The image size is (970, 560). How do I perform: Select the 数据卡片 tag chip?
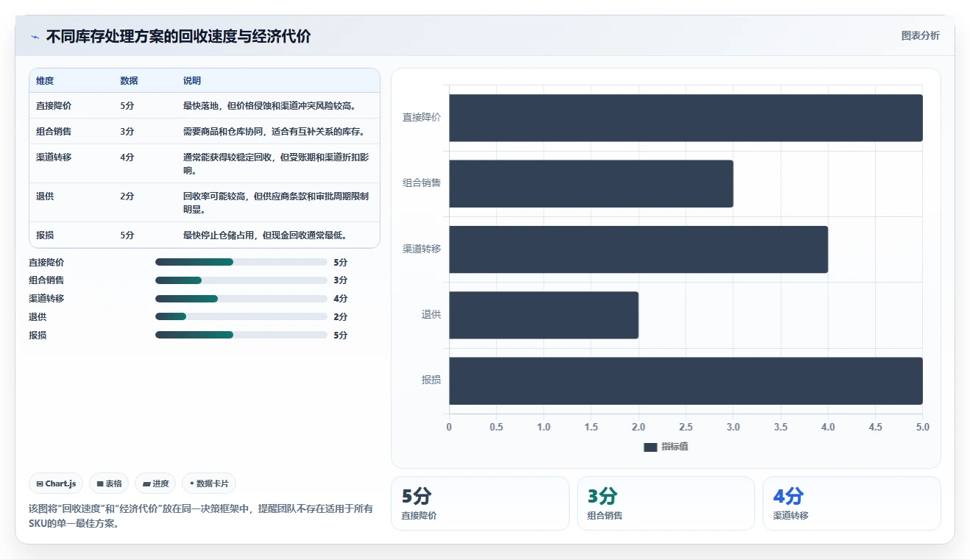(x=209, y=483)
